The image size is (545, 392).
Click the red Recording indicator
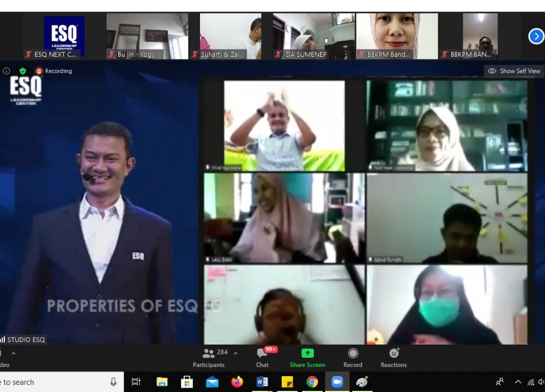(54, 71)
